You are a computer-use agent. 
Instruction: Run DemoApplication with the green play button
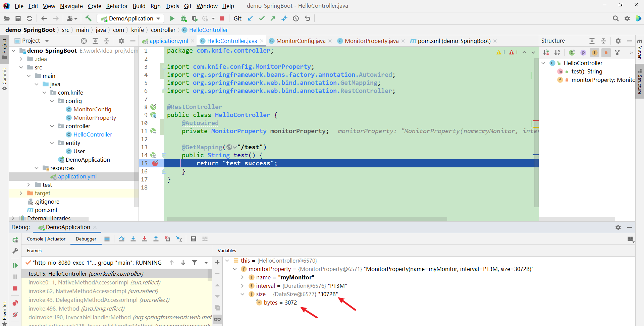(172, 18)
